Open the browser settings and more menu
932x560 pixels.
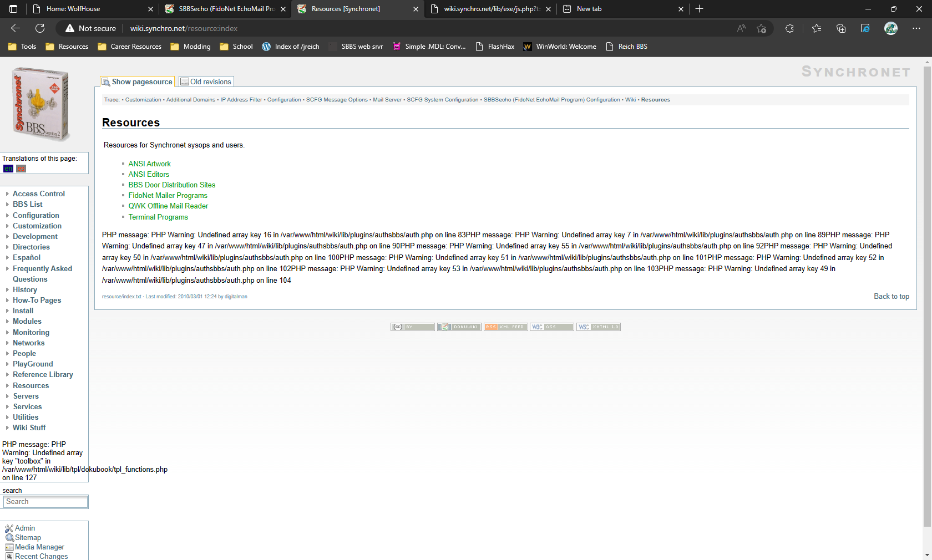point(916,28)
